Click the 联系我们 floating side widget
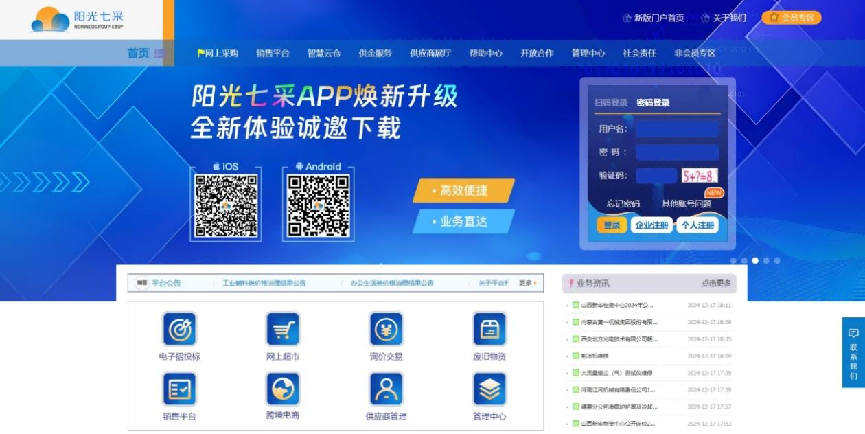865x434 pixels. (853, 352)
